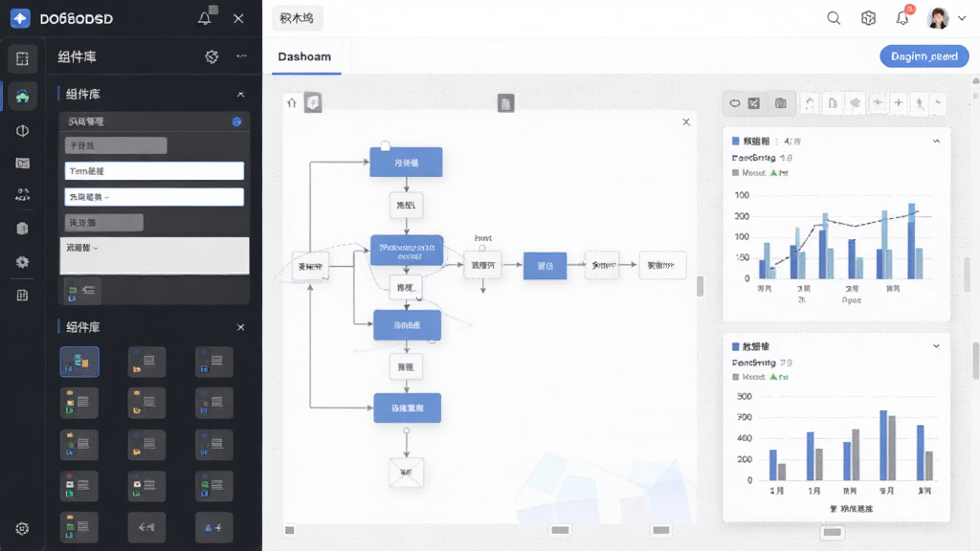Click the plus icon in chart toolbar
The width and height of the screenshot is (980, 551).
(898, 103)
